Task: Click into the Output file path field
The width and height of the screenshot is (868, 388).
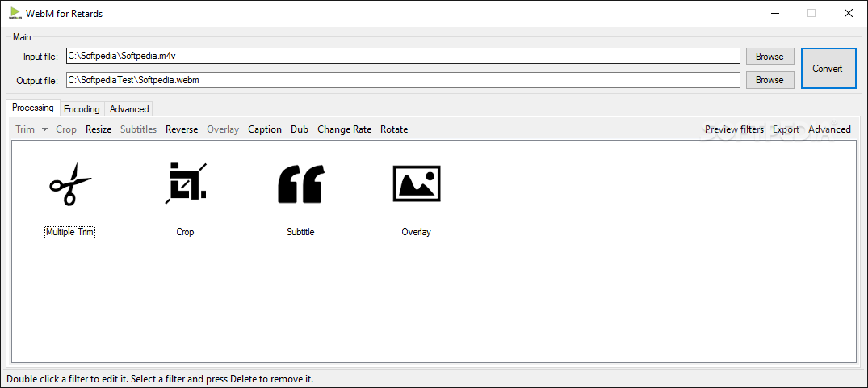Action: point(403,80)
